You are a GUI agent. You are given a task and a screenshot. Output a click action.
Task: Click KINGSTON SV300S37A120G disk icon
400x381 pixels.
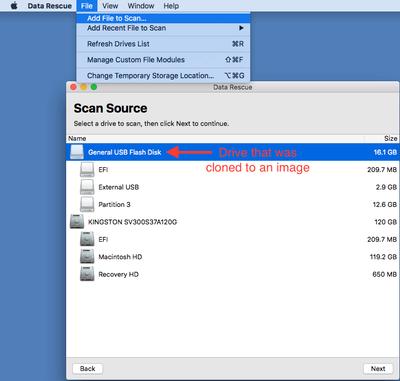tap(77, 222)
